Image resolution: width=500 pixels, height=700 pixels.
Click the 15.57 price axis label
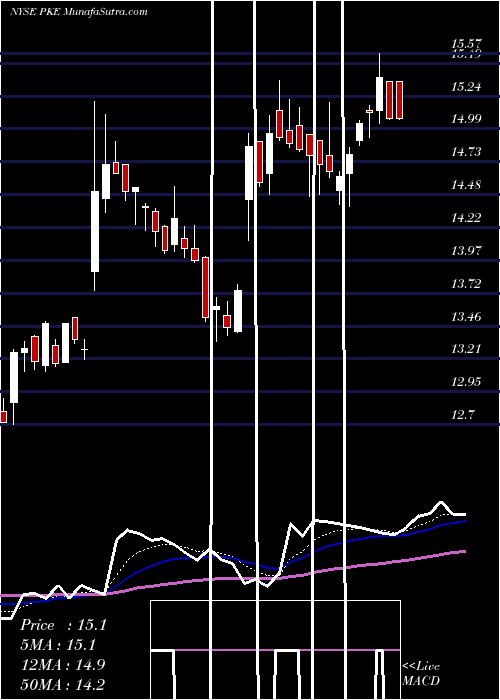click(466, 44)
